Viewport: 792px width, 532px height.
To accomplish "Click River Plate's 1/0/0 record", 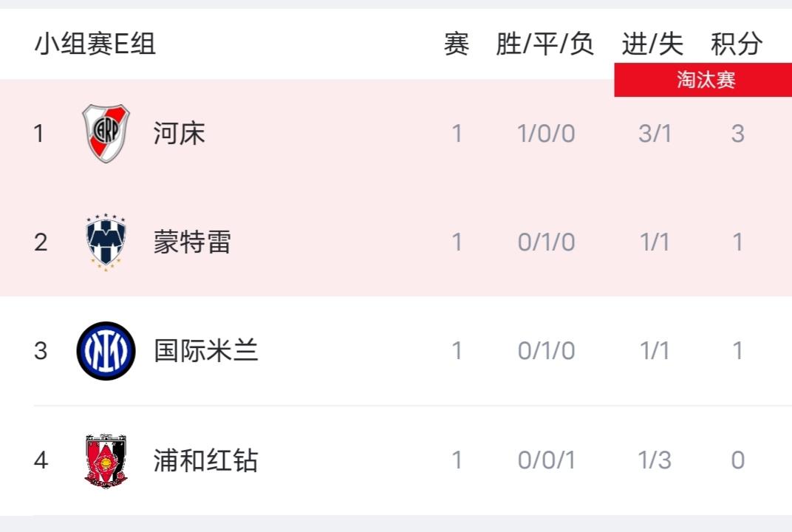I will pos(547,134).
